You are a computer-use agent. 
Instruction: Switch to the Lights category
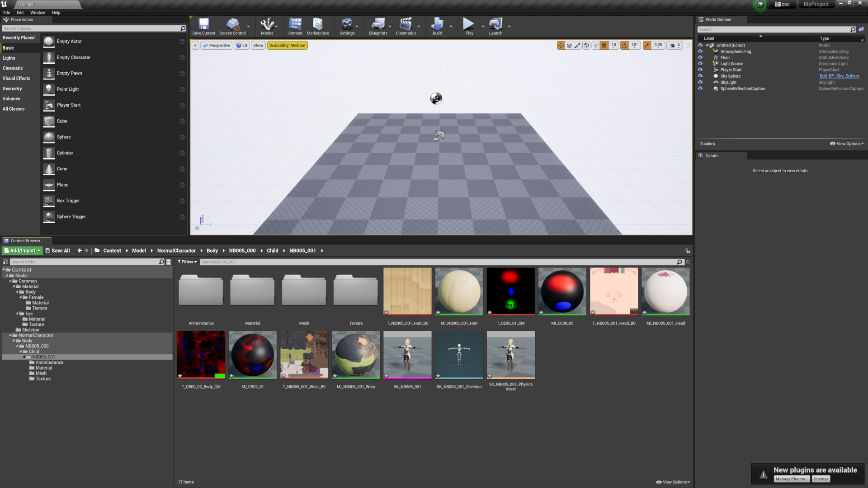coord(20,58)
